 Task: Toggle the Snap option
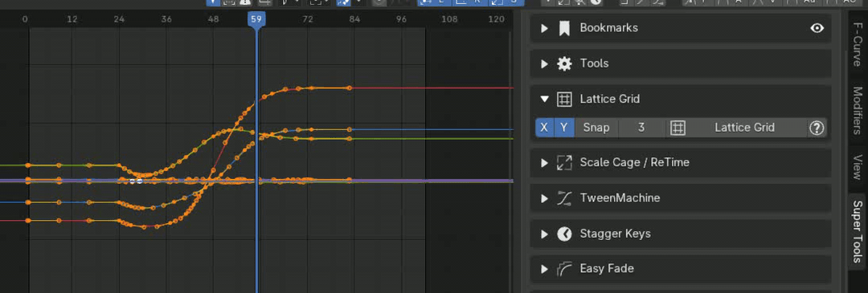tap(596, 128)
